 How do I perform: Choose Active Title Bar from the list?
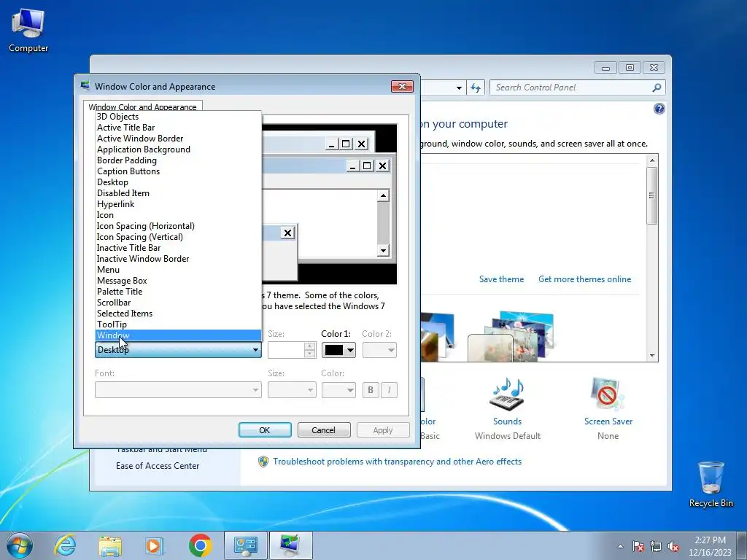pos(178,128)
